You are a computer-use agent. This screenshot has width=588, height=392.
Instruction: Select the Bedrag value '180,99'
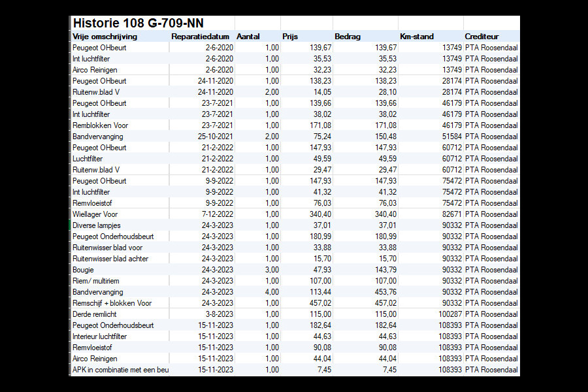point(386,237)
